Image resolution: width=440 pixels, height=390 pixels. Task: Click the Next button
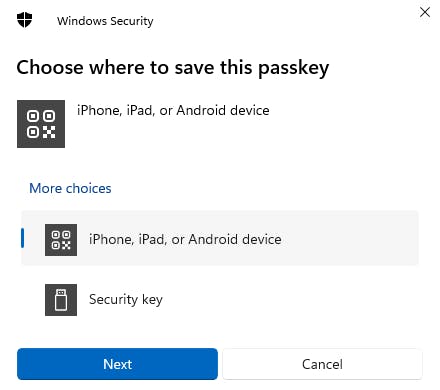click(x=117, y=364)
